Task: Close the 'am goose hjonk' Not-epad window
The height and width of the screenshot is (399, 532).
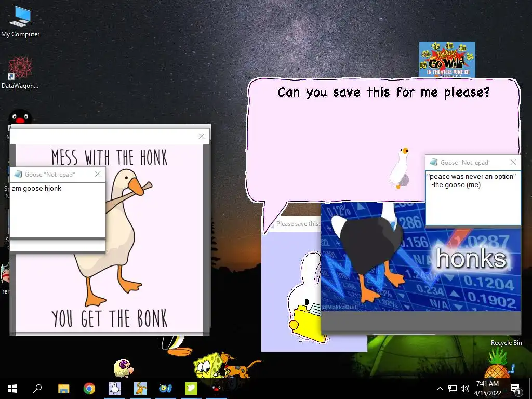Action: (x=98, y=174)
